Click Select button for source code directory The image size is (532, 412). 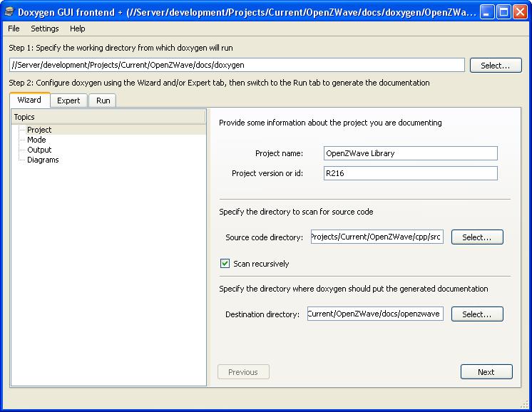(477, 237)
